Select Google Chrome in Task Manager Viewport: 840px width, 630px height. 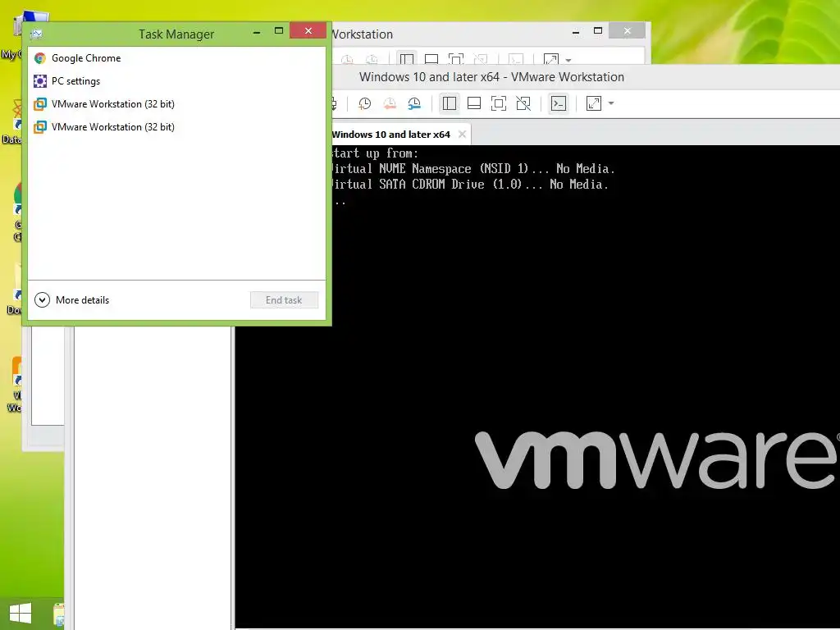pyautogui.click(x=177, y=58)
